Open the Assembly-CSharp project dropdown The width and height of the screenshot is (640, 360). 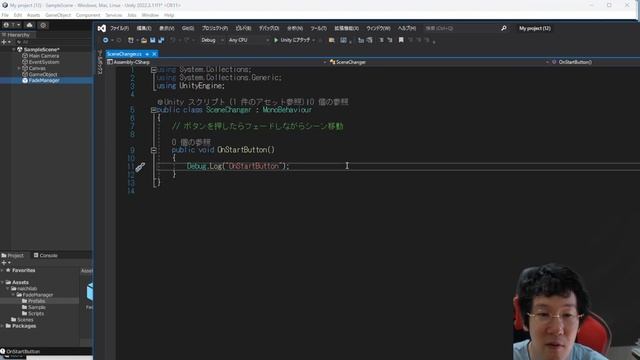pyautogui.click(x=217, y=62)
